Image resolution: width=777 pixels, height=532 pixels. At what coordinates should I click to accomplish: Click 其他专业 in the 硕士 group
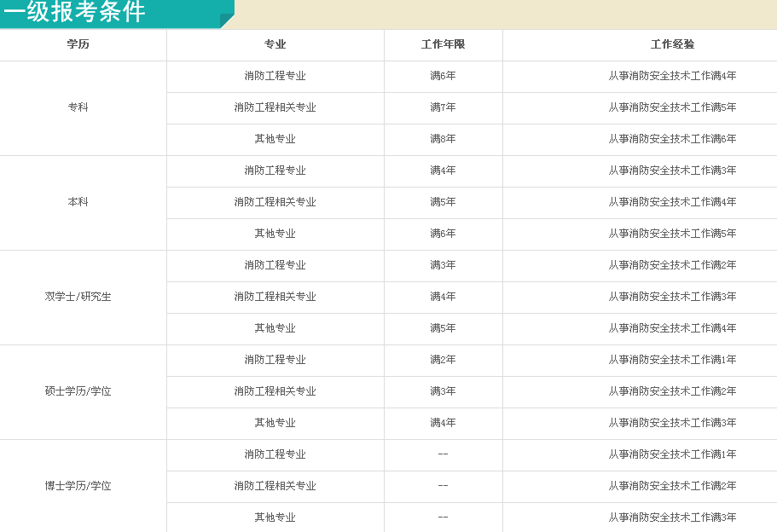(x=275, y=423)
